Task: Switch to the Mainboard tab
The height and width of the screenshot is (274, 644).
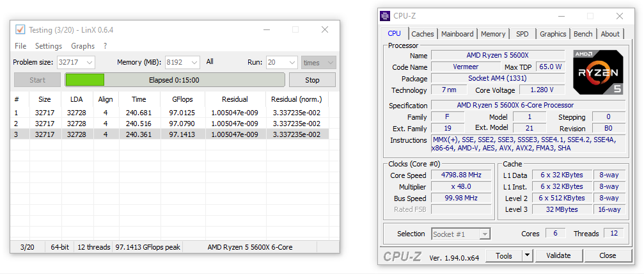Action: click(457, 34)
